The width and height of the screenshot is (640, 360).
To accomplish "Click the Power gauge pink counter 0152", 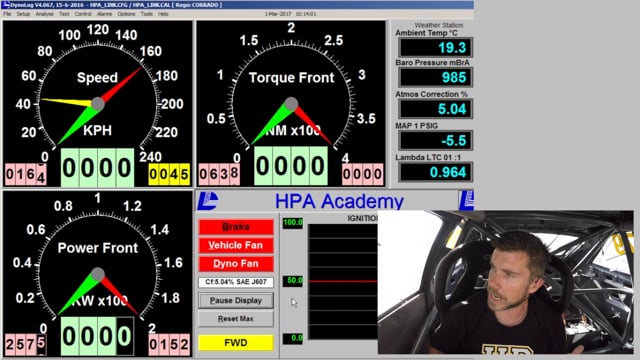I will pos(169,344).
